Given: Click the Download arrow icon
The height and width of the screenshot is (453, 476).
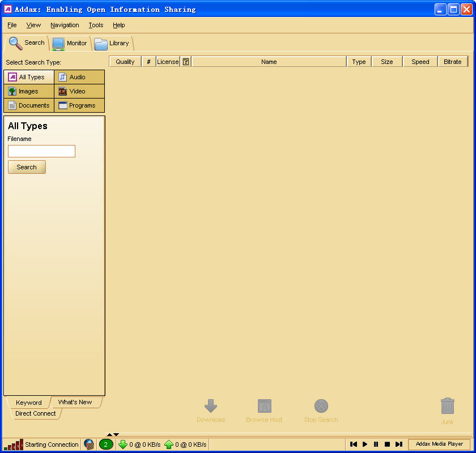Looking at the screenshot, I should coord(211,406).
